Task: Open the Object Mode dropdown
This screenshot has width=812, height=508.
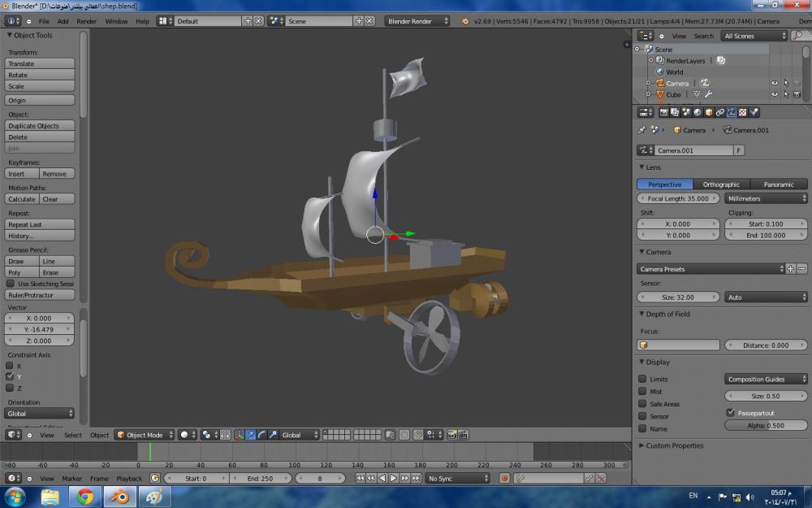Action: pos(145,435)
